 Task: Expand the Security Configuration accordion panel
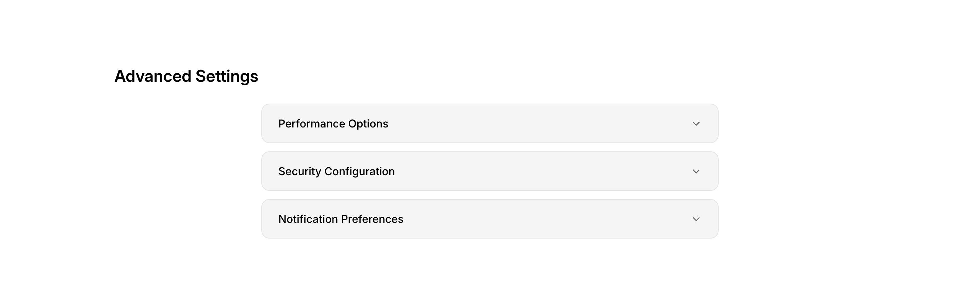(489, 171)
